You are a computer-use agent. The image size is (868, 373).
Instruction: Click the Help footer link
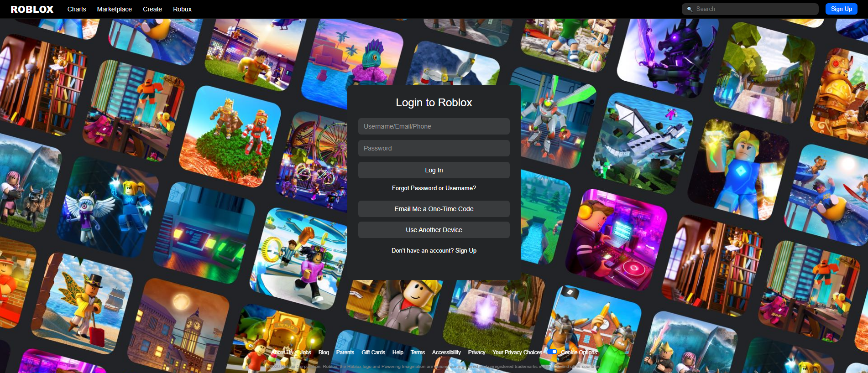(398, 352)
